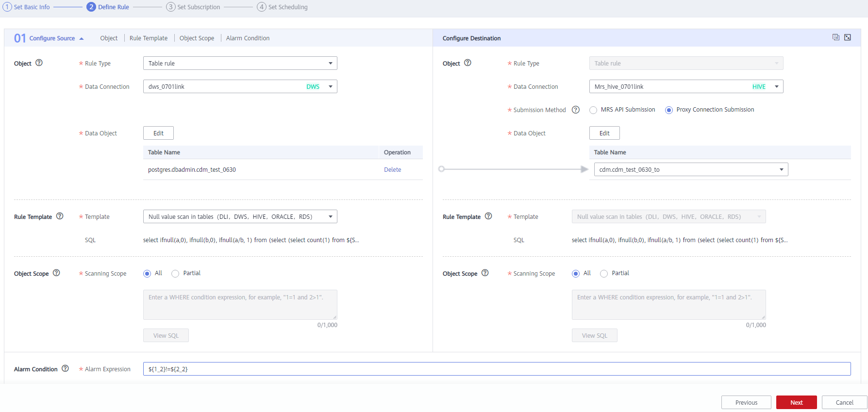Screen dimensions: 868x412
Task: Click the Alarm Expression input field
Action: [x=497, y=369]
